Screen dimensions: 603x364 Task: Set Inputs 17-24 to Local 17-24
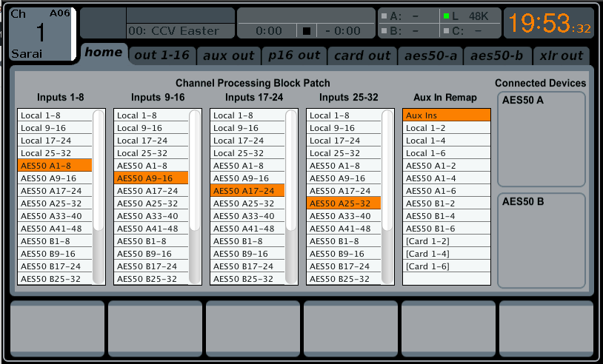247,141
